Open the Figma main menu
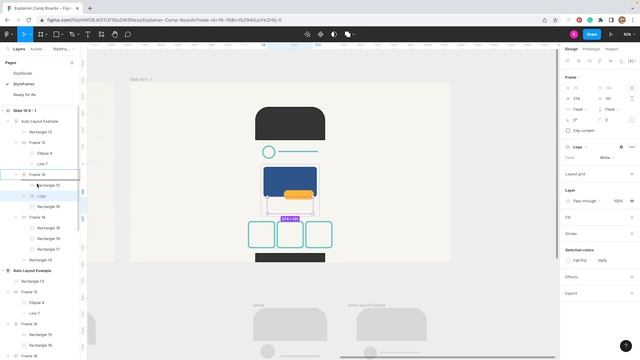This screenshot has height=360, width=640. pyautogui.click(x=8, y=34)
